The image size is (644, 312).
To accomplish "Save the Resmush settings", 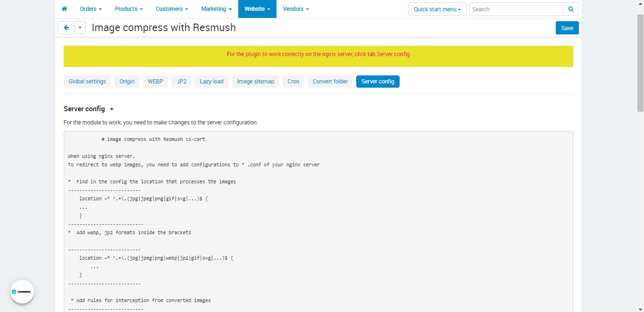I will pos(567,28).
